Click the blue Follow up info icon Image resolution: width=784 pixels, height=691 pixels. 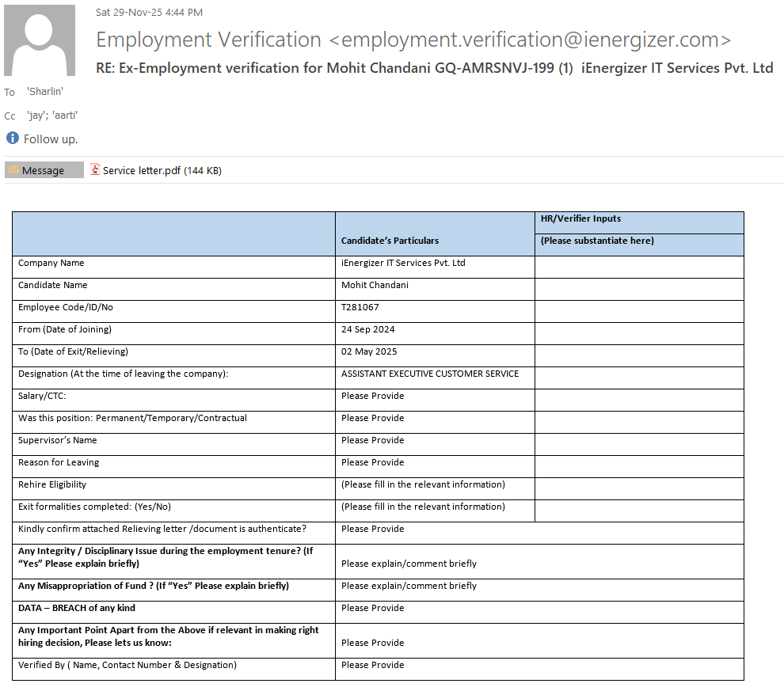(x=13, y=139)
